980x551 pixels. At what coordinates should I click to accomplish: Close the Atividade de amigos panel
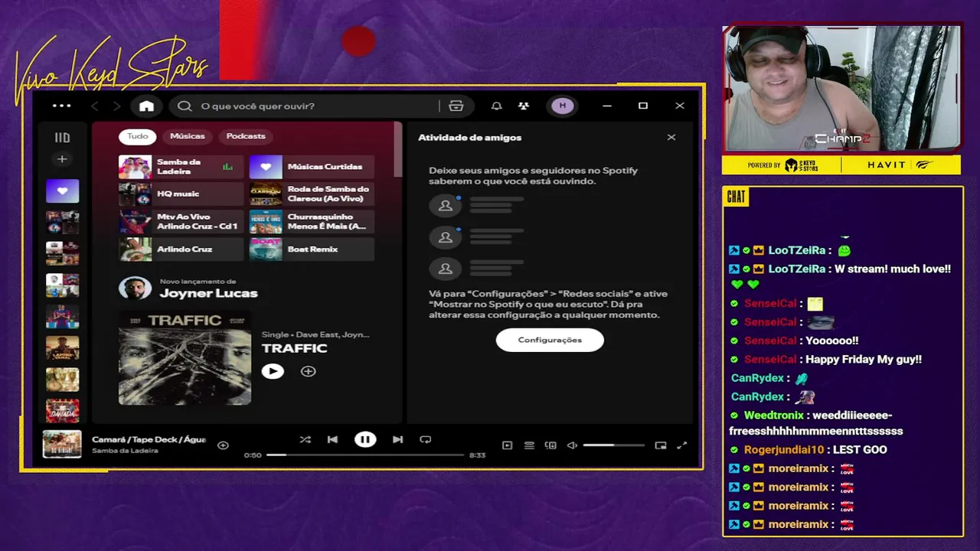click(671, 137)
